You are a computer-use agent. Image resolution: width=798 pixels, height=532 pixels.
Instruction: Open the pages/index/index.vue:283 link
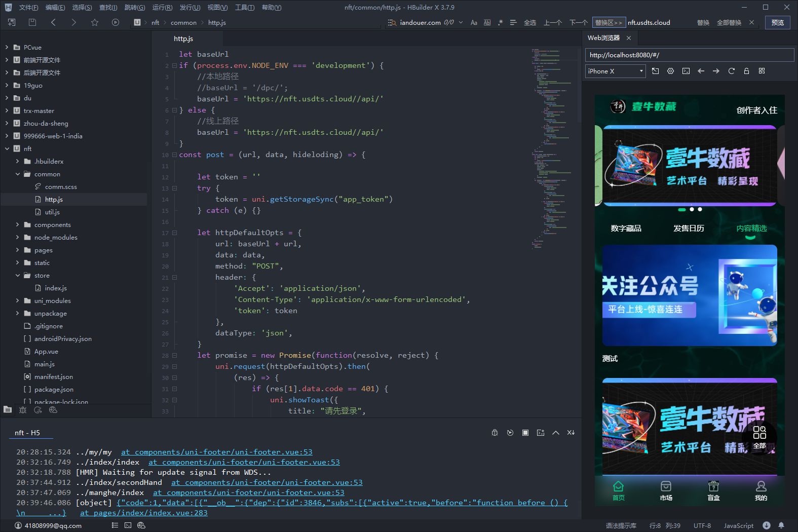(x=144, y=513)
